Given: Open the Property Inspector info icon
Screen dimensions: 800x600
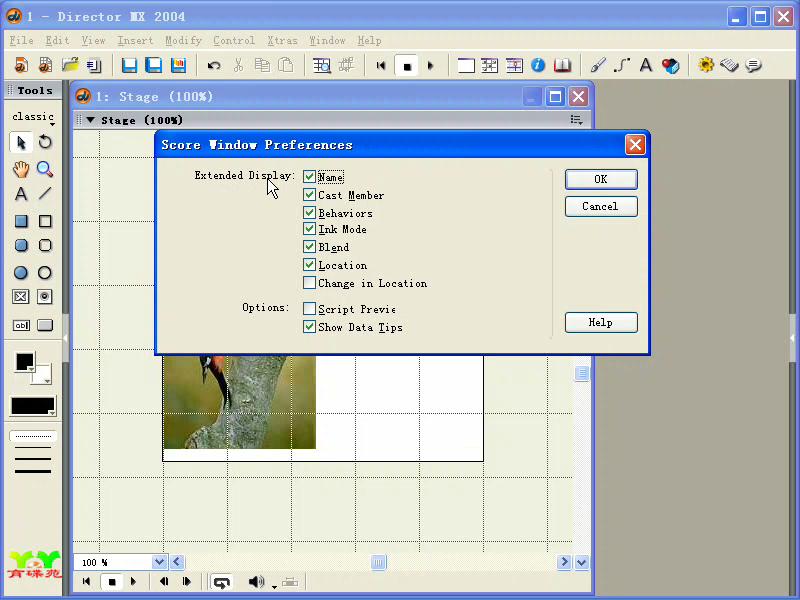Looking at the screenshot, I should point(538,65).
